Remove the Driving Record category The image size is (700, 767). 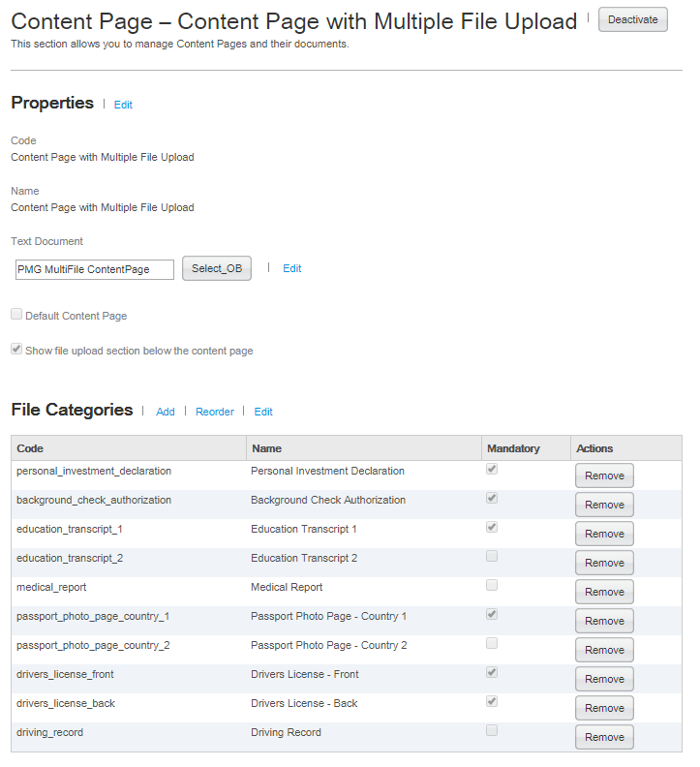(x=604, y=737)
